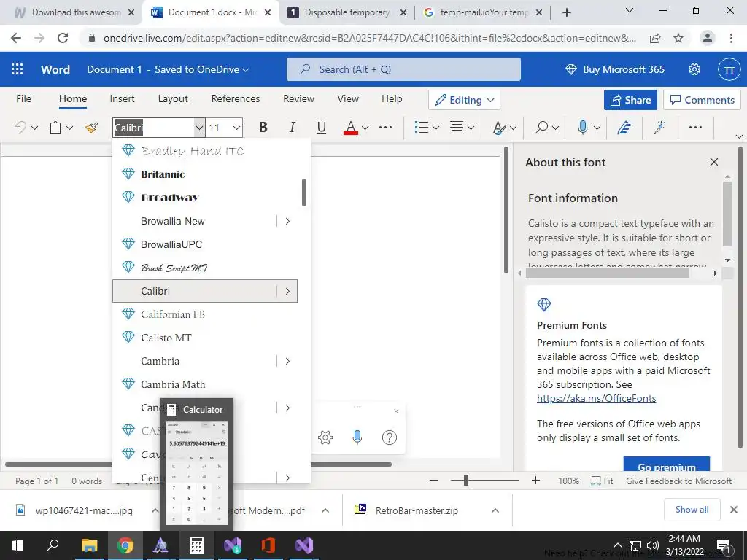
Task: Switch to the Insert tab
Action: (x=122, y=98)
